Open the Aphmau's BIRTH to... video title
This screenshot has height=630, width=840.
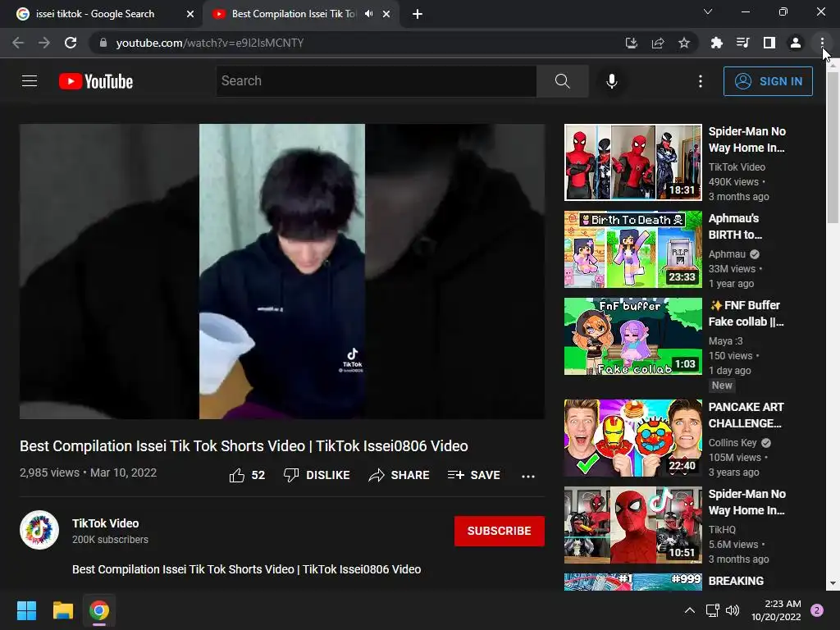pyautogui.click(x=735, y=226)
